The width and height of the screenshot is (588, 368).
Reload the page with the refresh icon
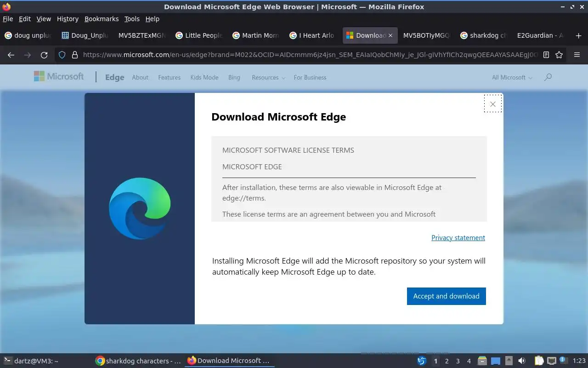pyautogui.click(x=44, y=55)
